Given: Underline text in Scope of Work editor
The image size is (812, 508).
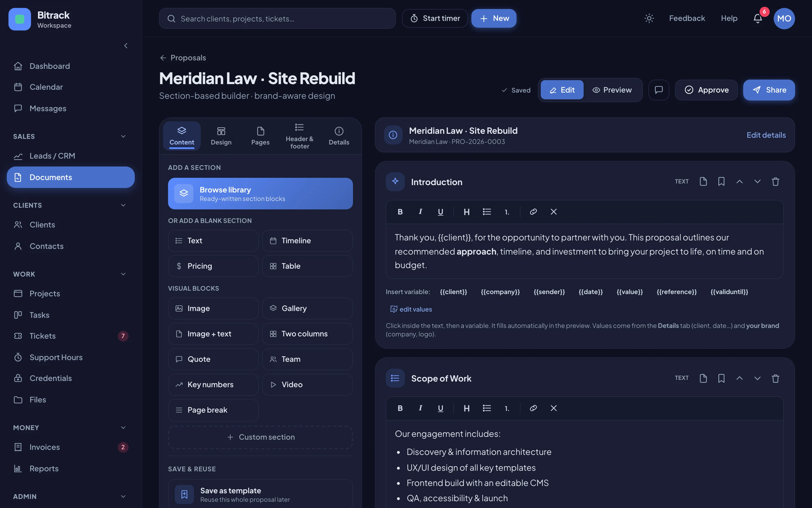Looking at the screenshot, I should click(441, 408).
